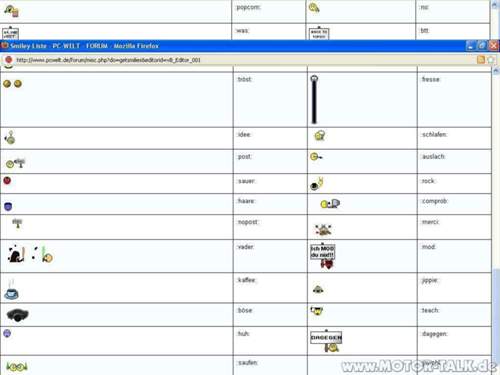Pick the Darth Vader lightsaber smiley
The height and width of the screenshot is (375, 500).
pos(30,254)
